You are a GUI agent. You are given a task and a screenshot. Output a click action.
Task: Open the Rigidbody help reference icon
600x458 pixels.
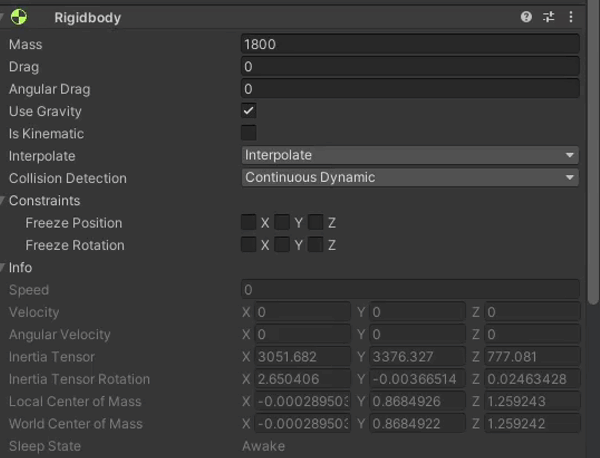[x=526, y=17]
